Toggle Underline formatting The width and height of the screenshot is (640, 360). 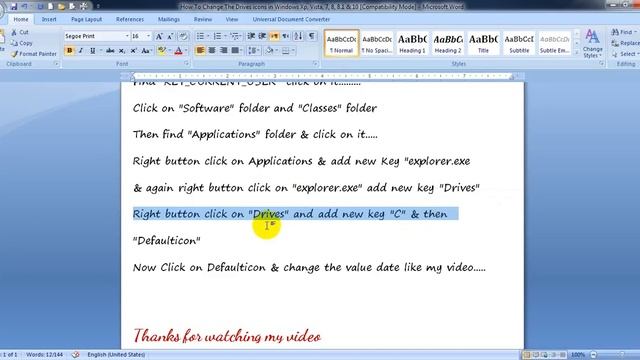pos(93,51)
